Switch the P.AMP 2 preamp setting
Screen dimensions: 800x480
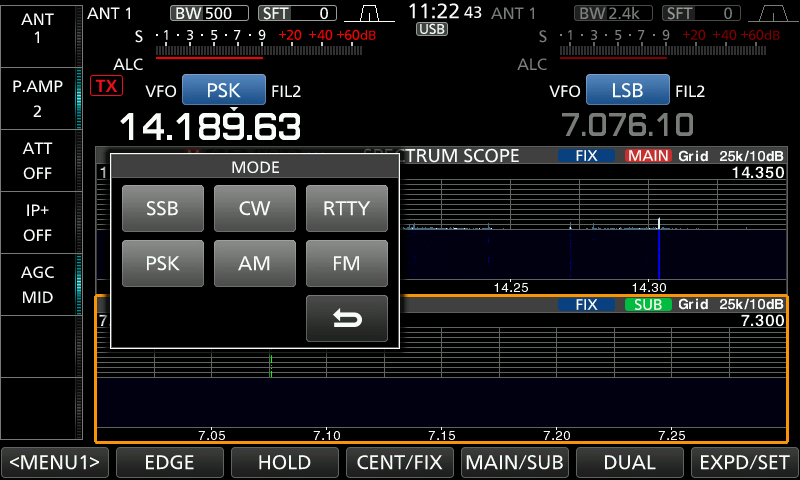(38, 98)
